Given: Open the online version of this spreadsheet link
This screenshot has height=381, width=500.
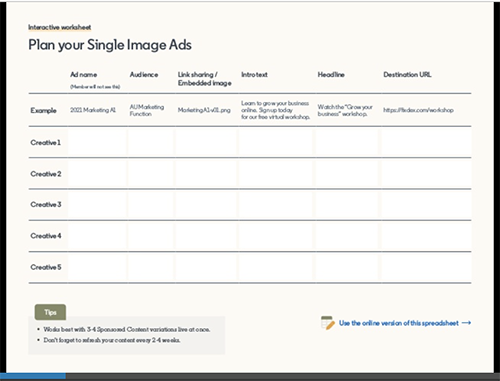Looking at the screenshot, I should [399, 323].
